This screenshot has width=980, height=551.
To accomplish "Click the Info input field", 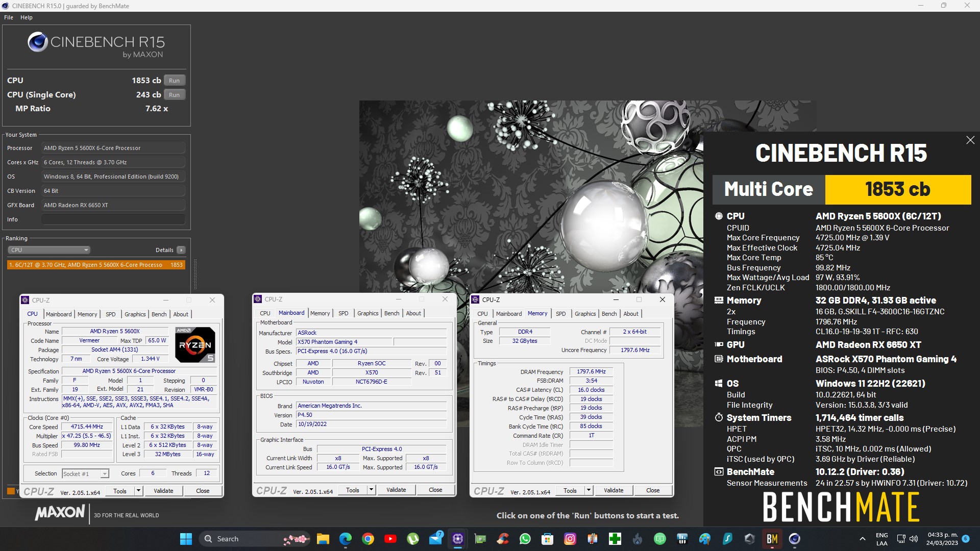I will coord(113,219).
